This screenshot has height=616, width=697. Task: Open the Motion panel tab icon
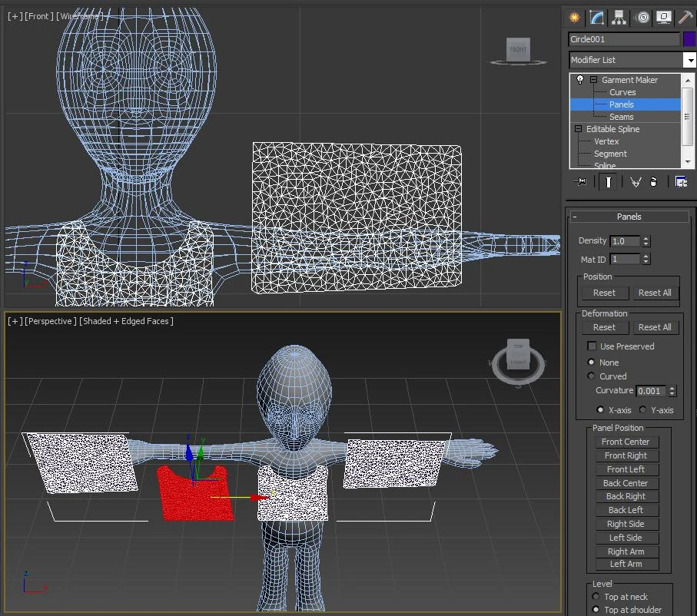tap(642, 17)
